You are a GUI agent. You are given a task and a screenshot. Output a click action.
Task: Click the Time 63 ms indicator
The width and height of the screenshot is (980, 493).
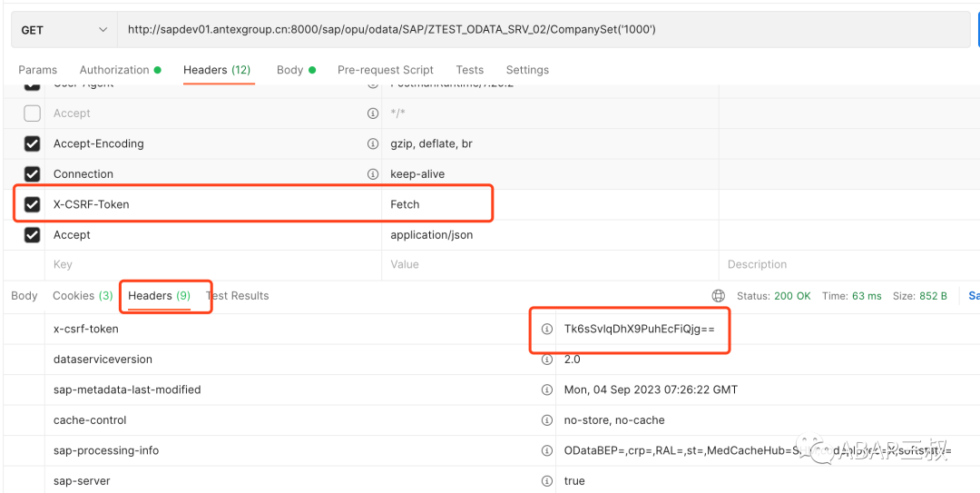pos(852,296)
